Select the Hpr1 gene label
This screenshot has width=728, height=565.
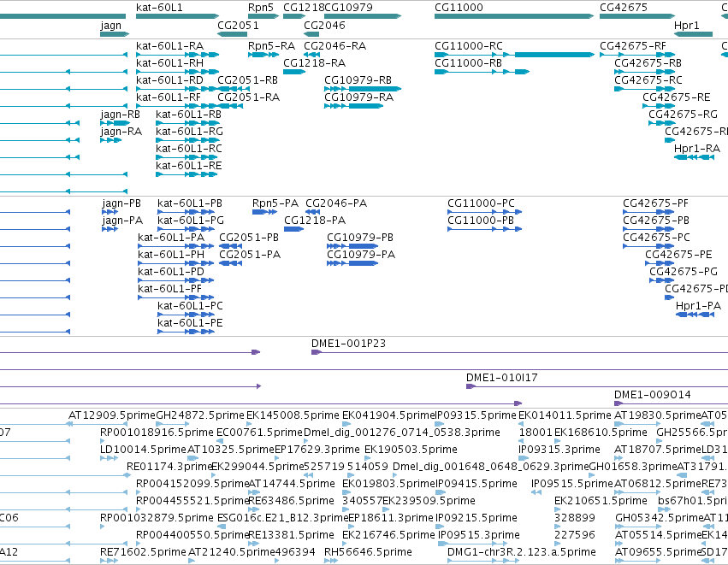pos(687,26)
